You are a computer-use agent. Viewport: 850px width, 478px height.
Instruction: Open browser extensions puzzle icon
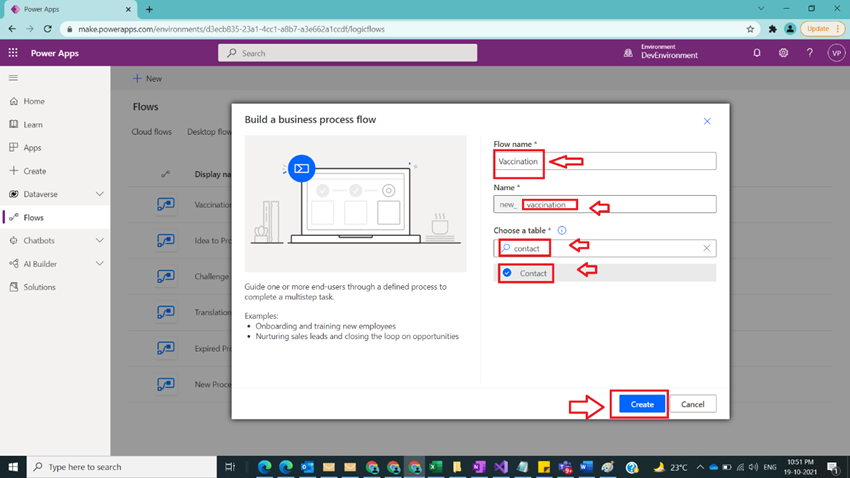pyautogui.click(x=772, y=29)
